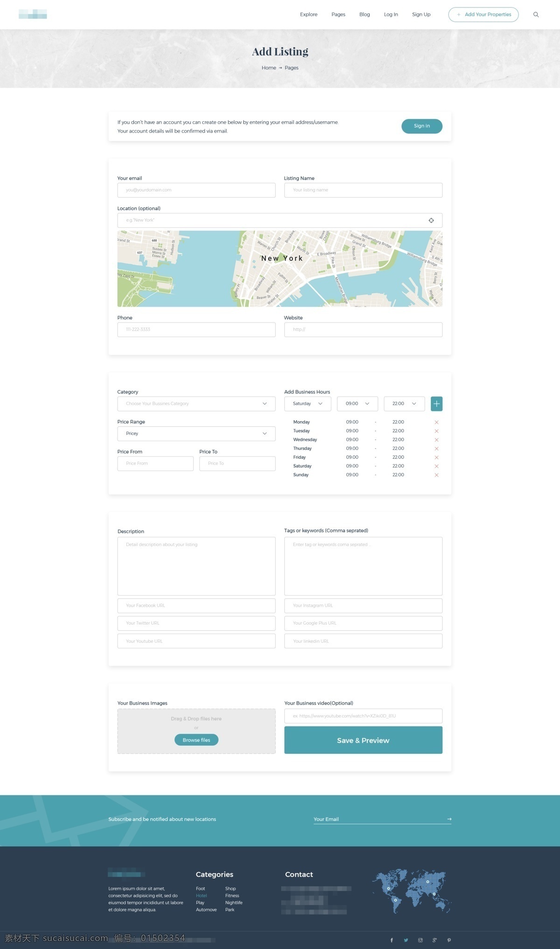
Task: Remove the Friday business hours row
Action: [x=436, y=457]
